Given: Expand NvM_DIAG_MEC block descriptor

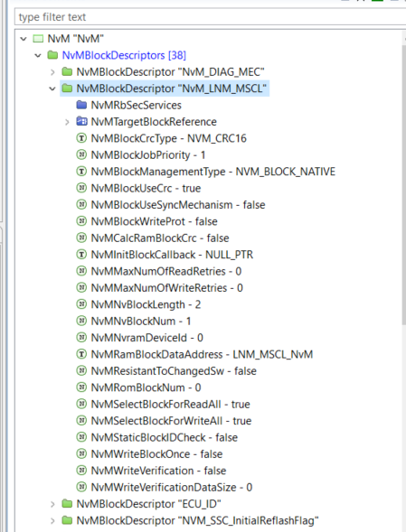Looking at the screenshot, I should coord(52,72).
